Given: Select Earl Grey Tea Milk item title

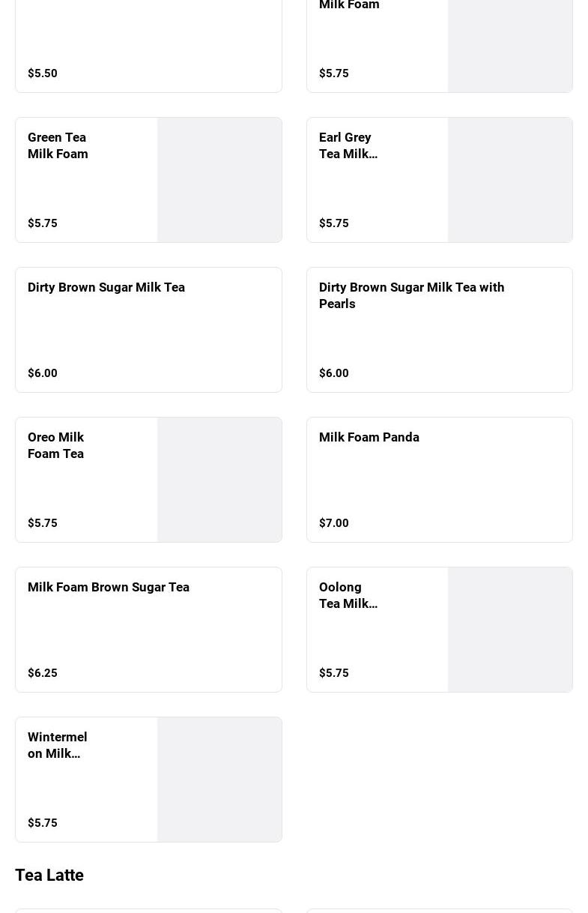Looking at the screenshot, I should (348, 145).
